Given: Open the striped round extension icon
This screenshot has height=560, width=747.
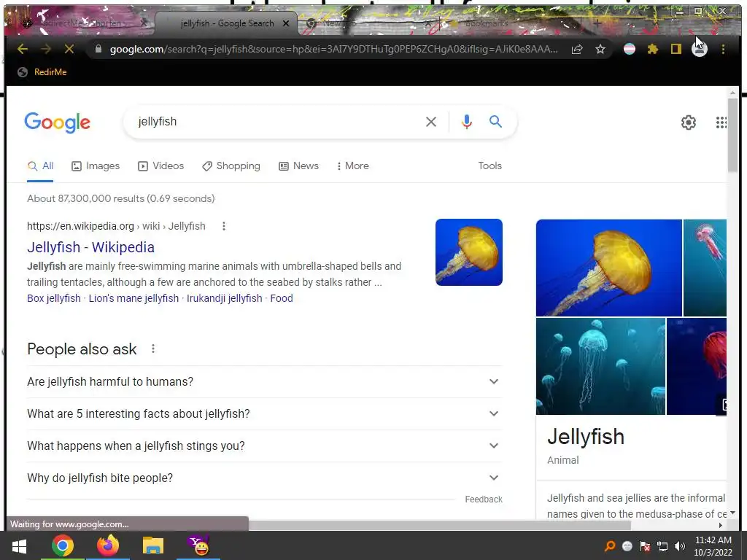Looking at the screenshot, I should (630, 49).
